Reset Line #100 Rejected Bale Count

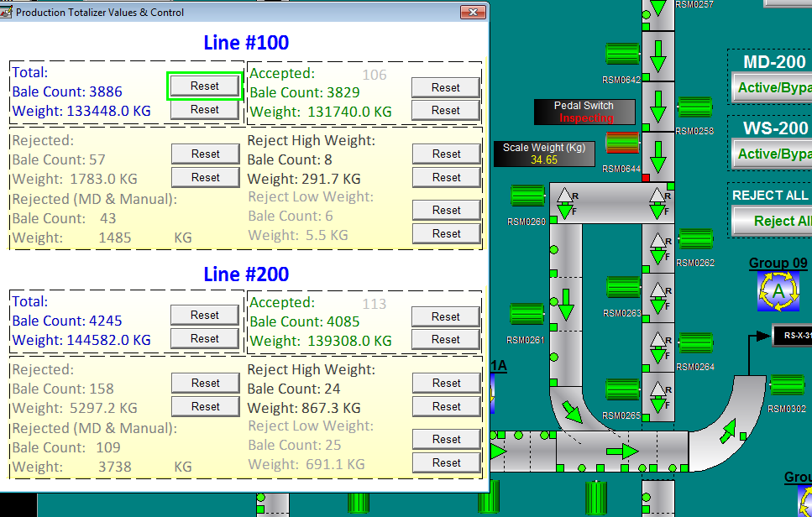click(x=206, y=154)
